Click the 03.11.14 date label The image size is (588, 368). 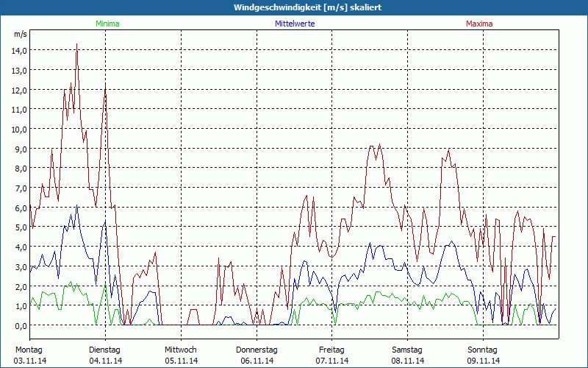coord(29,361)
